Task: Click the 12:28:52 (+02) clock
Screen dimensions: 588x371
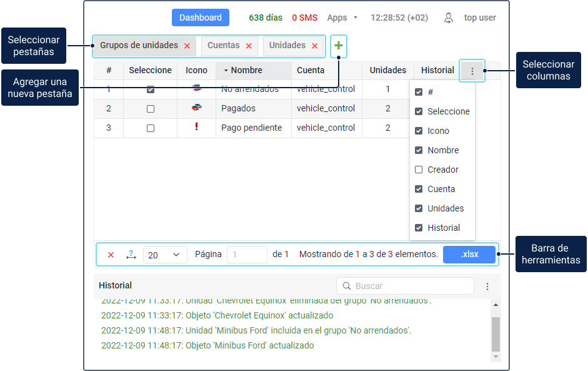Action: pyautogui.click(x=399, y=18)
